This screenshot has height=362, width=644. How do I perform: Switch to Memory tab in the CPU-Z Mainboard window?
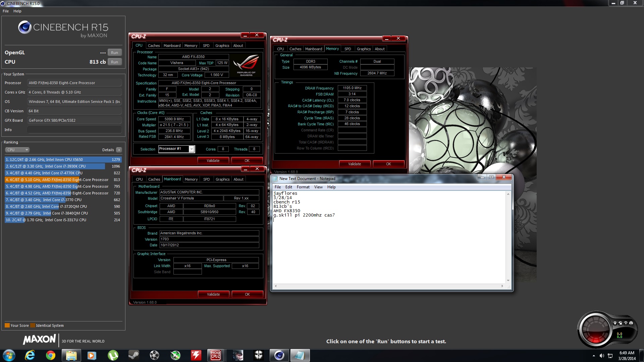click(191, 179)
